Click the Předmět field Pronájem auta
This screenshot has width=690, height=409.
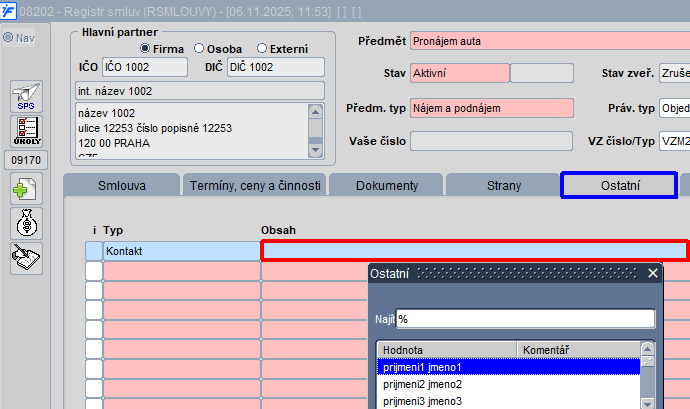tap(550, 41)
